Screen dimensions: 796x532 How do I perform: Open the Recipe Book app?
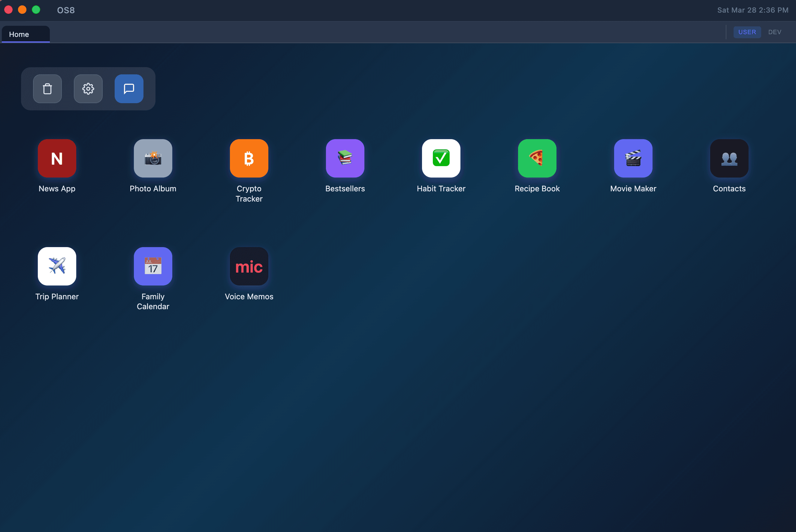pos(537,158)
